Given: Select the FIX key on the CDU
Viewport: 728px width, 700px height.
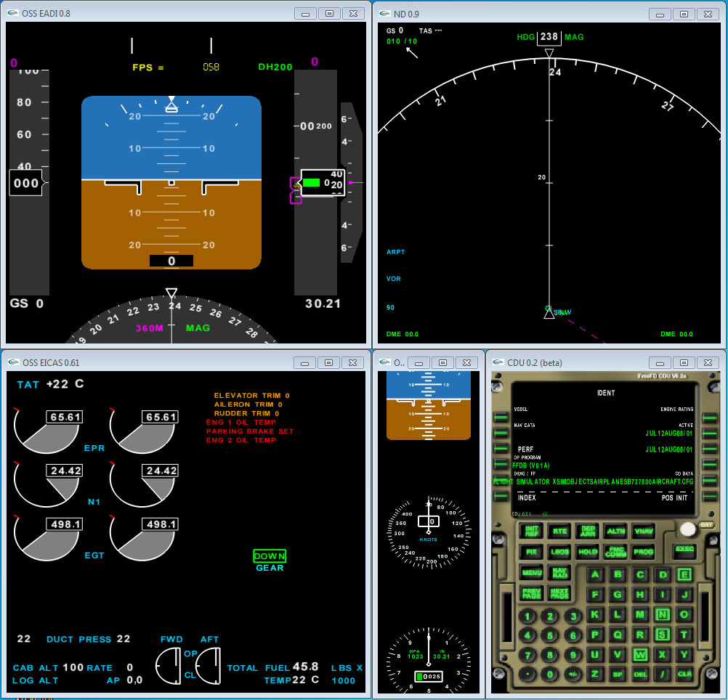Looking at the screenshot, I should pos(532,552).
